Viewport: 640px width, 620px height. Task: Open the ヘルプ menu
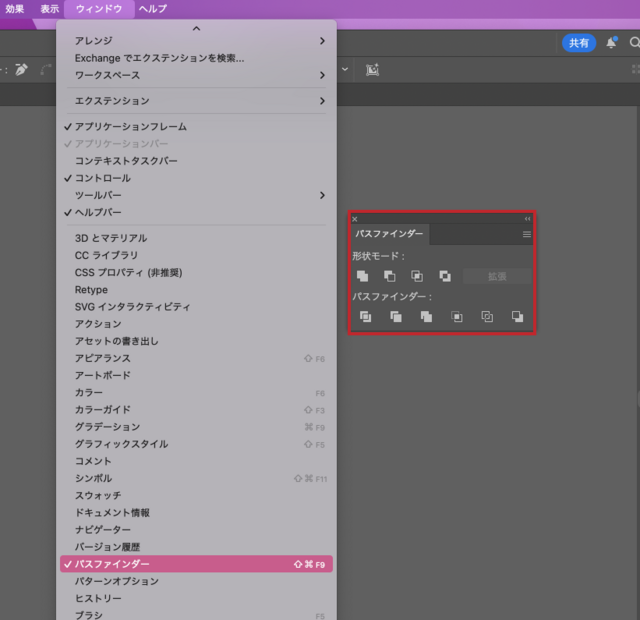(x=153, y=9)
